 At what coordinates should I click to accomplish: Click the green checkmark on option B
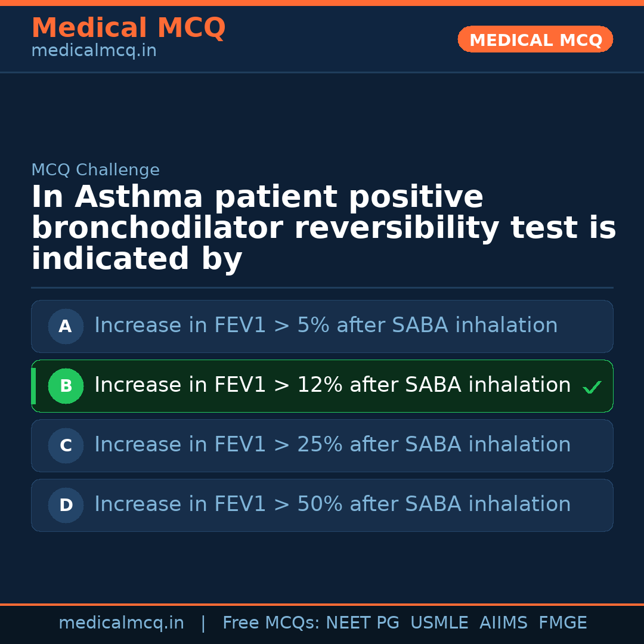[x=592, y=388]
